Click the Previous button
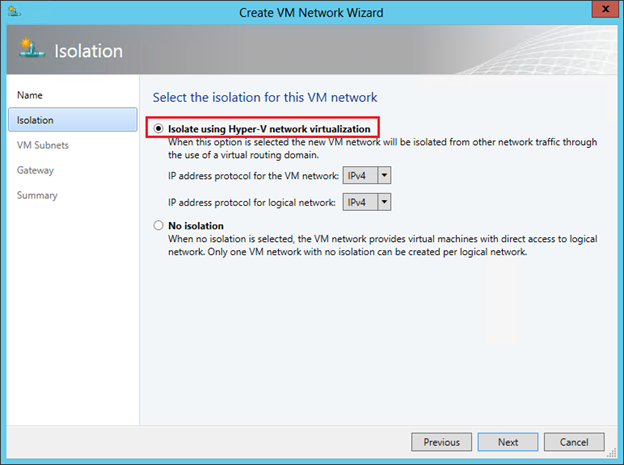The image size is (624, 465). [x=441, y=442]
